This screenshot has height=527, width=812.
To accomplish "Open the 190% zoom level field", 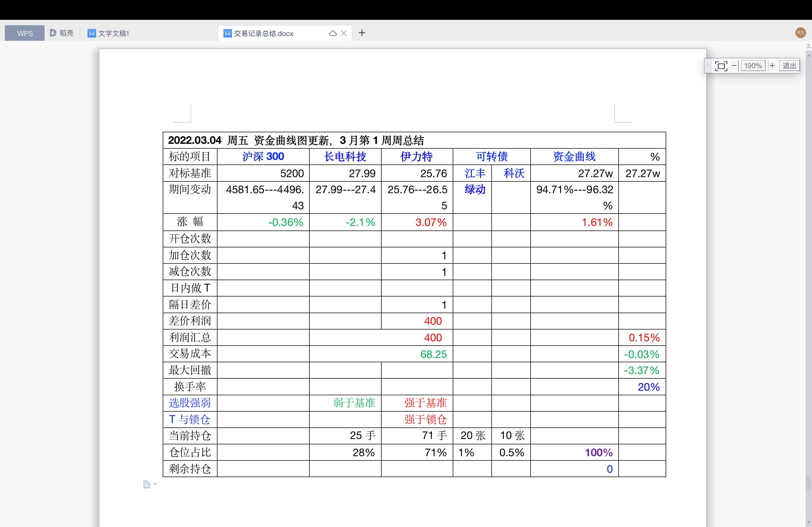I will coord(753,65).
